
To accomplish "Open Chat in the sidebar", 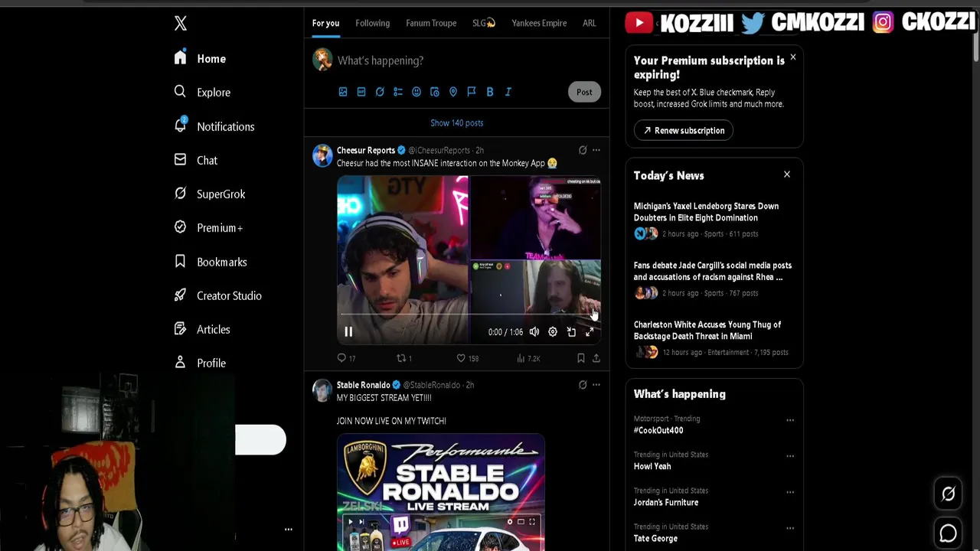I will (195, 160).
